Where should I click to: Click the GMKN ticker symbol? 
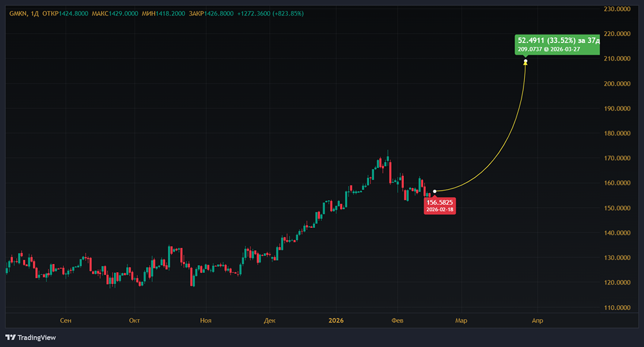click(x=17, y=14)
